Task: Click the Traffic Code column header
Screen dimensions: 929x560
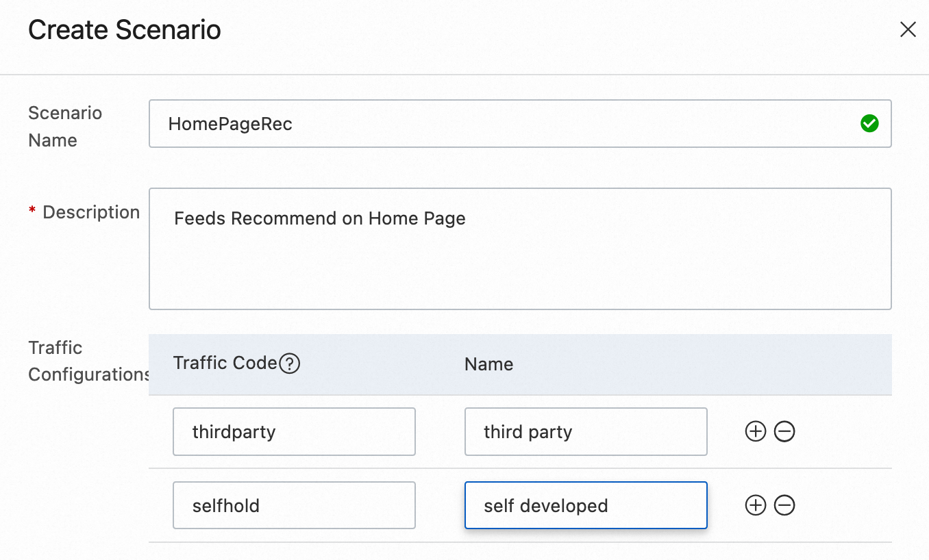Action: [225, 364]
